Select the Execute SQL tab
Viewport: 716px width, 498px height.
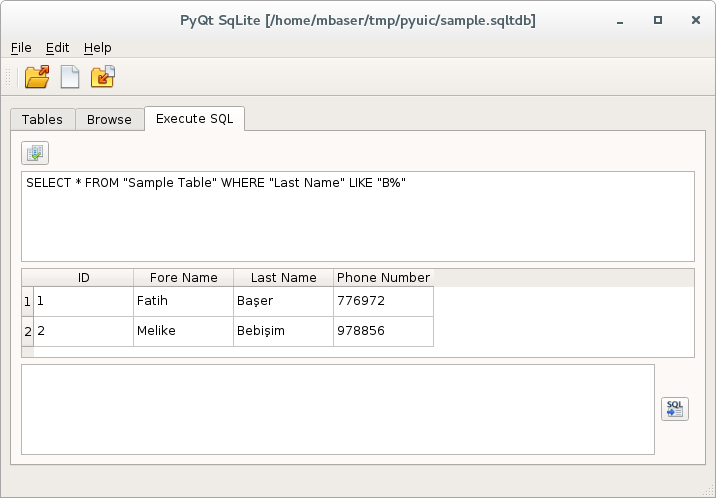195,119
